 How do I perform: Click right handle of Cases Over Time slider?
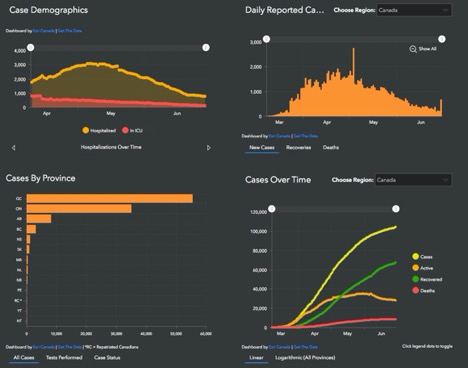pyautogui.click(x=396, y=209)
